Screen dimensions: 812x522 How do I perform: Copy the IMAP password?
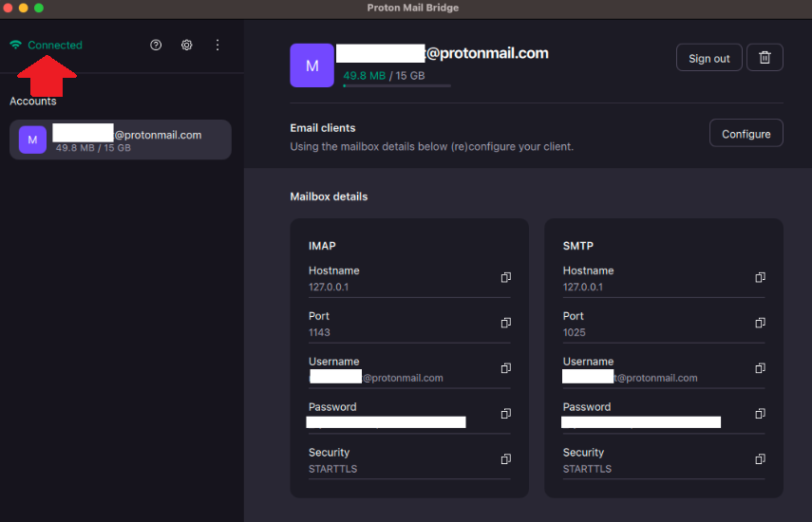tap(506, 414)
